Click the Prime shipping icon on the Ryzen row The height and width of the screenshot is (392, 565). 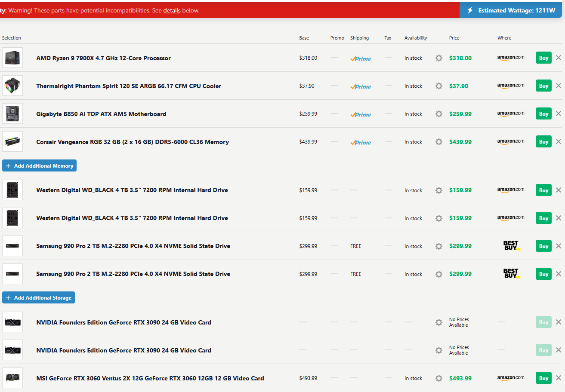coord(361,58)
